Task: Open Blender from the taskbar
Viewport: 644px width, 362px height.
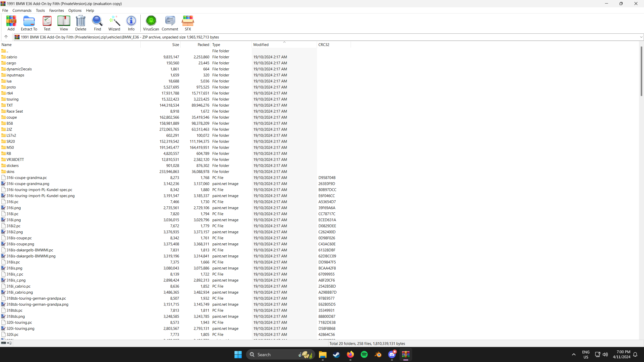Action: [378, 354]
